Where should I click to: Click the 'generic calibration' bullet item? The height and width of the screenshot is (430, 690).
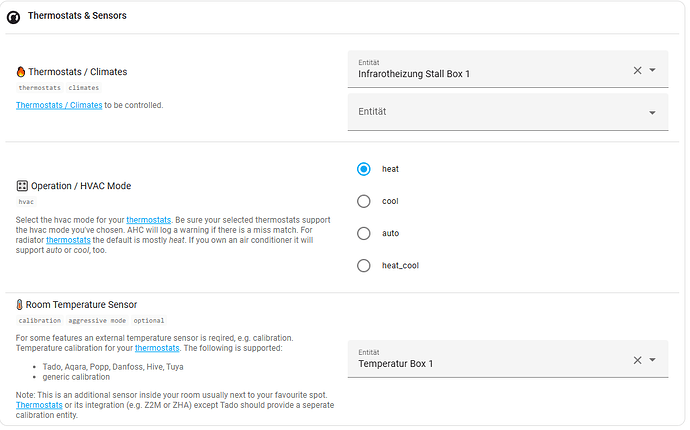[76, 377]
